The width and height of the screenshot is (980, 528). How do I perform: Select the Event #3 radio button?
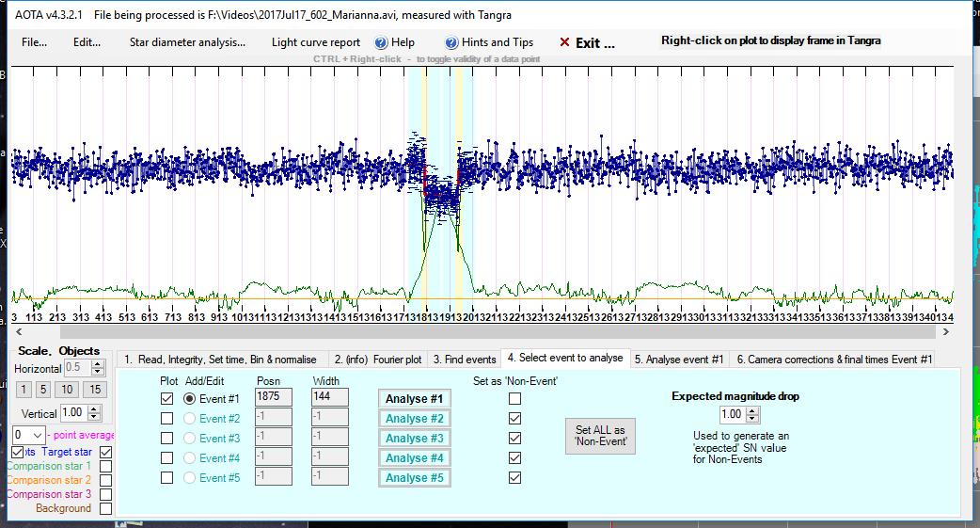pyautogui.click(x=189, y=438)
